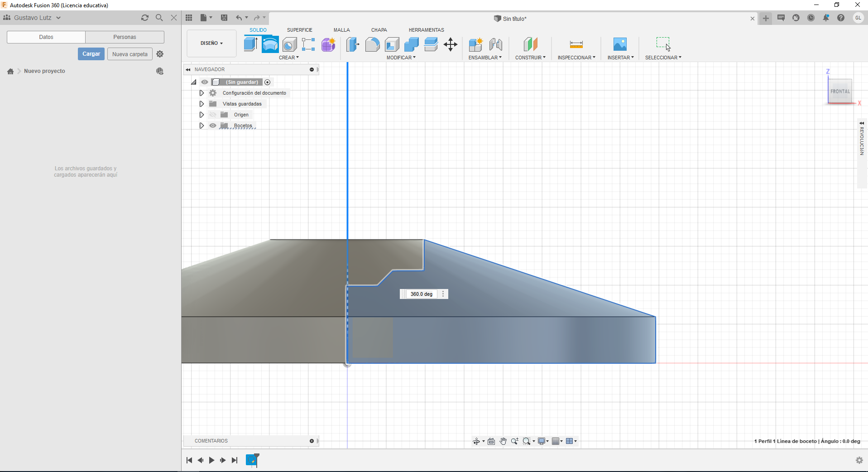Screen dimensions: 868x472
Task: Click the timeline play button
Action: click(211, 460)
